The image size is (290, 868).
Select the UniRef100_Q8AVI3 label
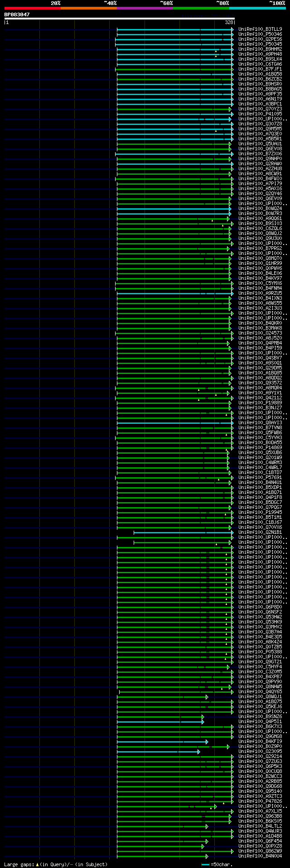click(x=260, y=422)
